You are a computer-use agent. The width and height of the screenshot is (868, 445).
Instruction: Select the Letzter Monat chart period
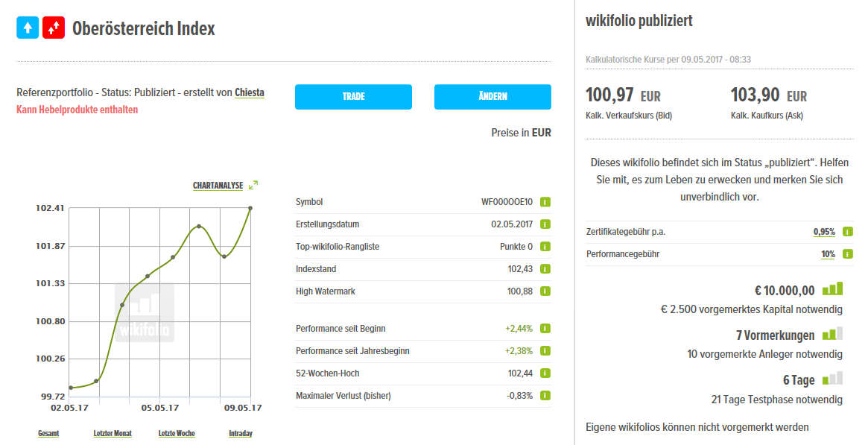point(113,432)
